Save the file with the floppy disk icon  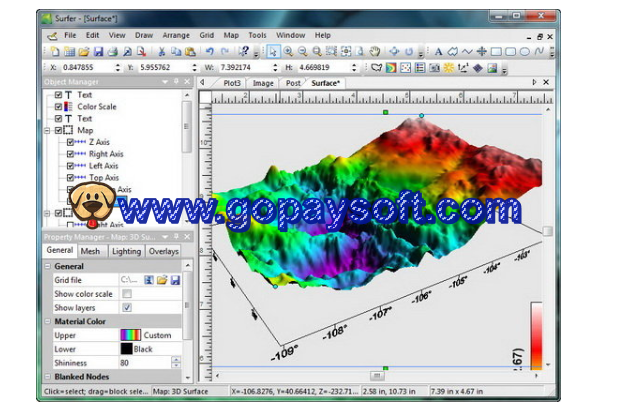tap(98, 52)
